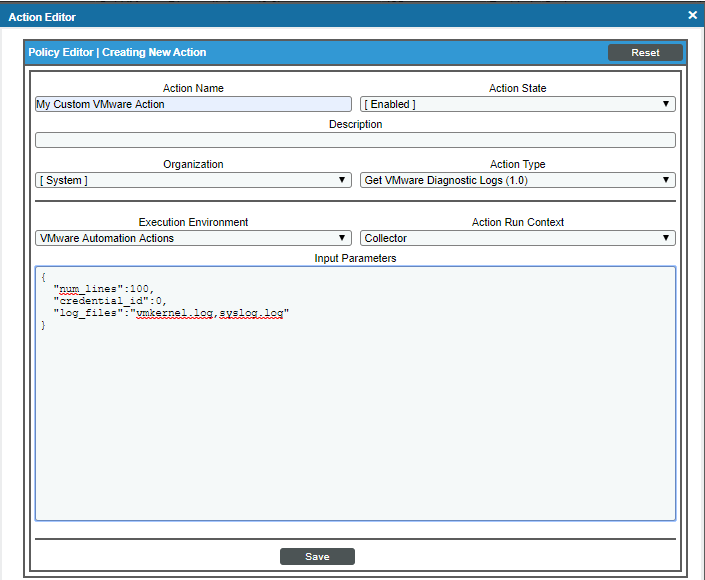
Task: Open the Action Run Context dropdown
Action: click(x=518, y=238)
